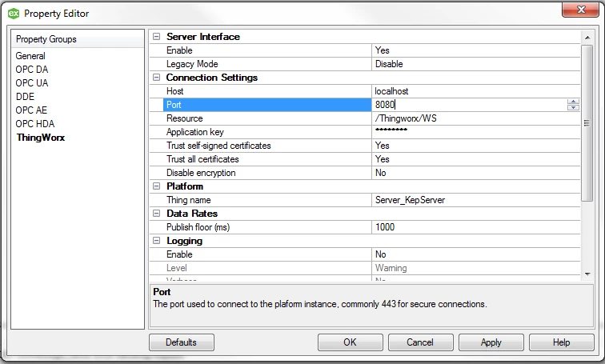The width and height of the screenshot is (605, 364).
Task: Select the Host property row label
Action: pyautogui.click(x=174, y=91)
